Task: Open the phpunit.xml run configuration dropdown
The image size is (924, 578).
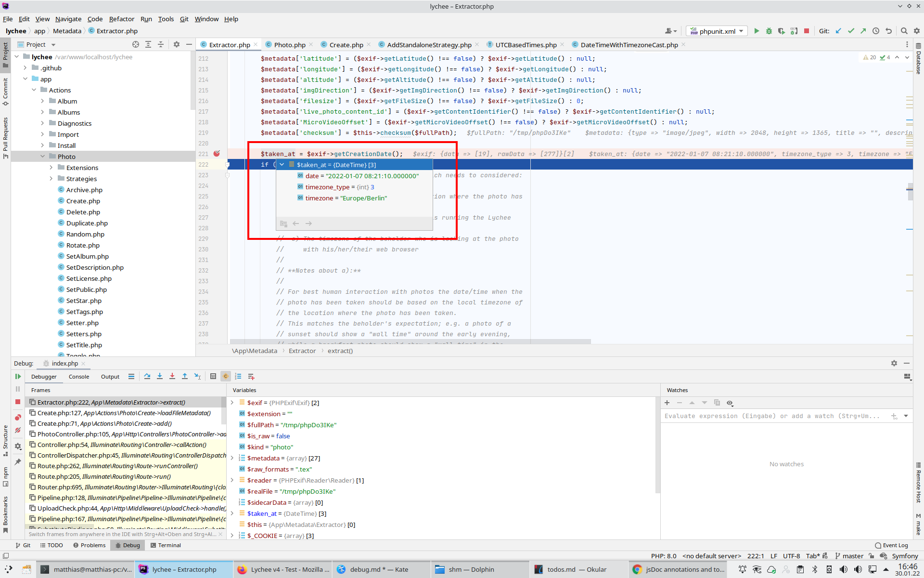Action: point(741,31)
